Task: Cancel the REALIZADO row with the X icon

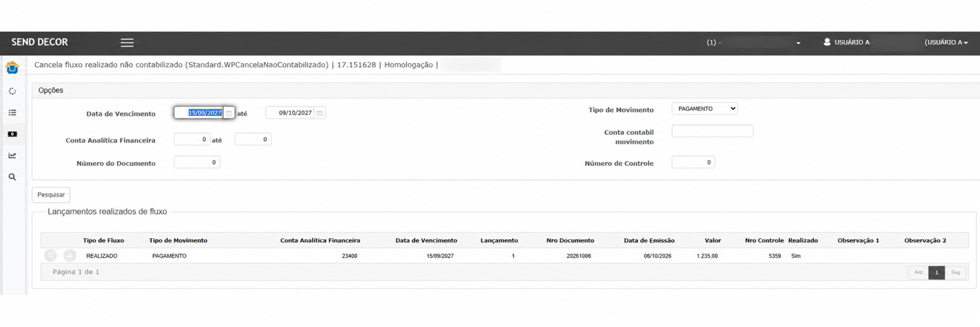Action: click(70, 256)
